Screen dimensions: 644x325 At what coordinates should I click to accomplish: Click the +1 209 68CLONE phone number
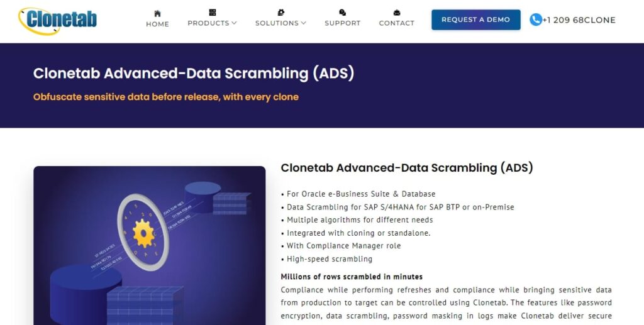(579, 19)
